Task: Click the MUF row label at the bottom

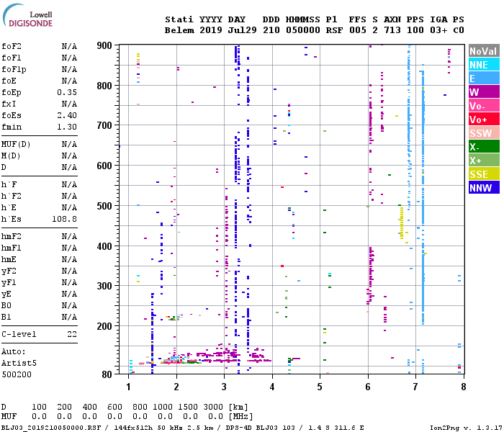Action: [x=9, y=417]
